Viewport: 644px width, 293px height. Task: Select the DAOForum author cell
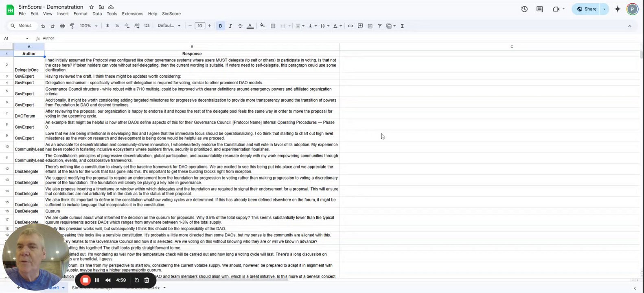point(29,113)
